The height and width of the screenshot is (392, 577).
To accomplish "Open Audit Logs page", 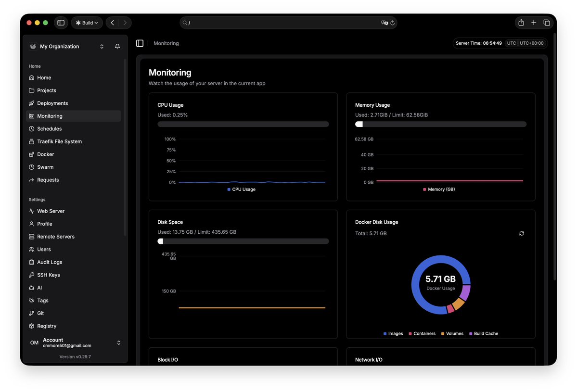I will pos(73,262).
